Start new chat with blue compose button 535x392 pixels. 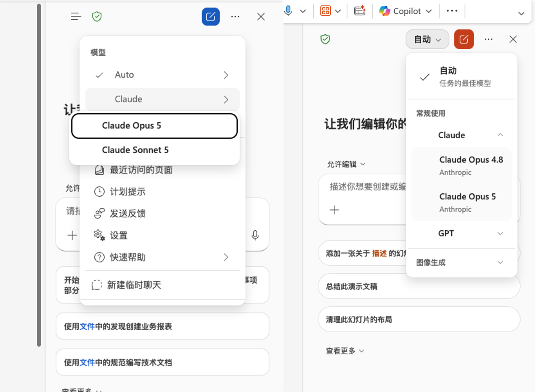[x=211, y=17]
